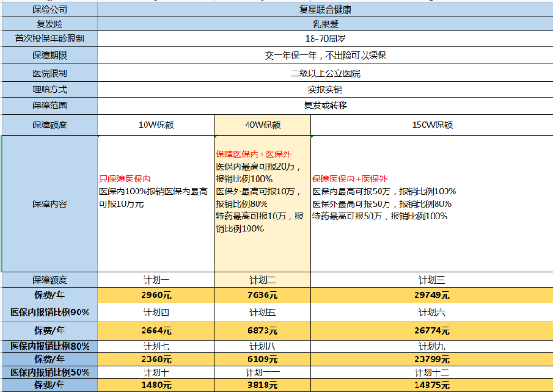Click the 复发或转移 cell
Image resolution: width=553 pixels, height=392 pixels.
[x=325, y=106]
